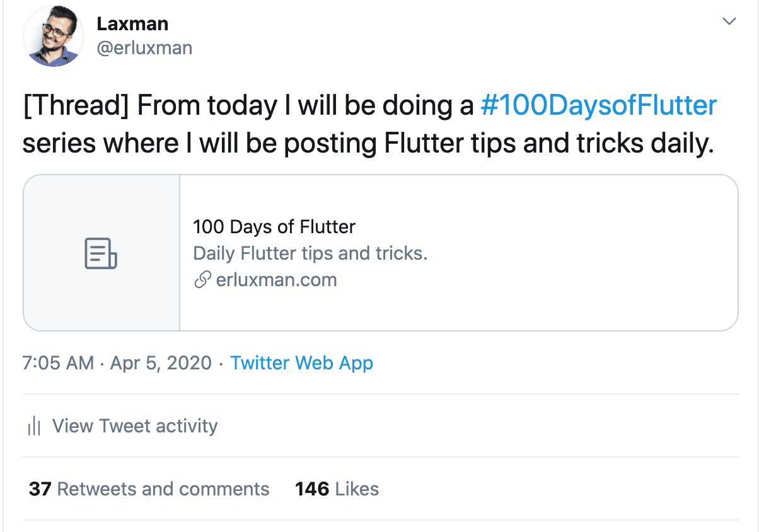The width and height of the screenshot is (759, 532).
Task: Click the Laxman display name
Action: (132, 24)
